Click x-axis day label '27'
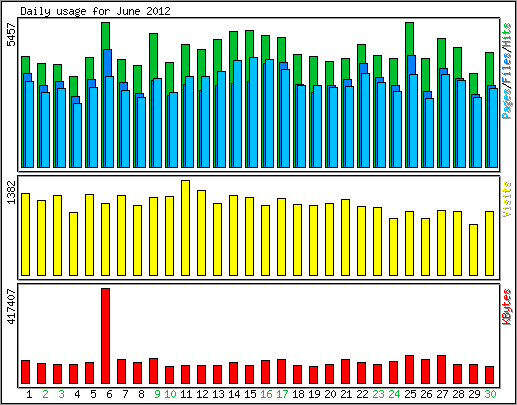 [442, 394]
